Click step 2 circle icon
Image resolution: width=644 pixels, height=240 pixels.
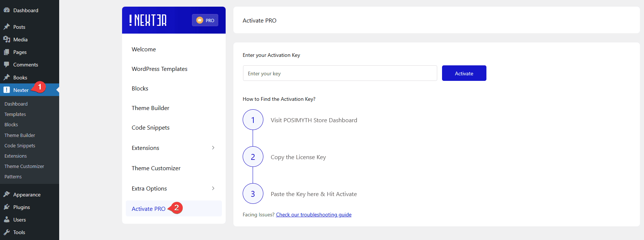(253, 157)
